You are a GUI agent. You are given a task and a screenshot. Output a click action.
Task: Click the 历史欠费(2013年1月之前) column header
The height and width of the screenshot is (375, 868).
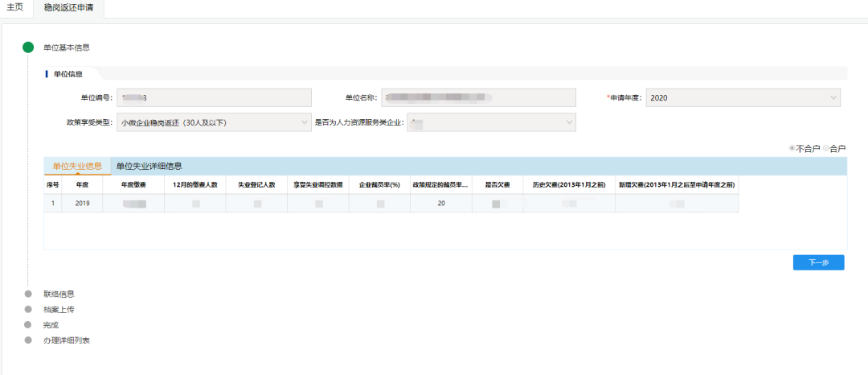pos(569,185)
